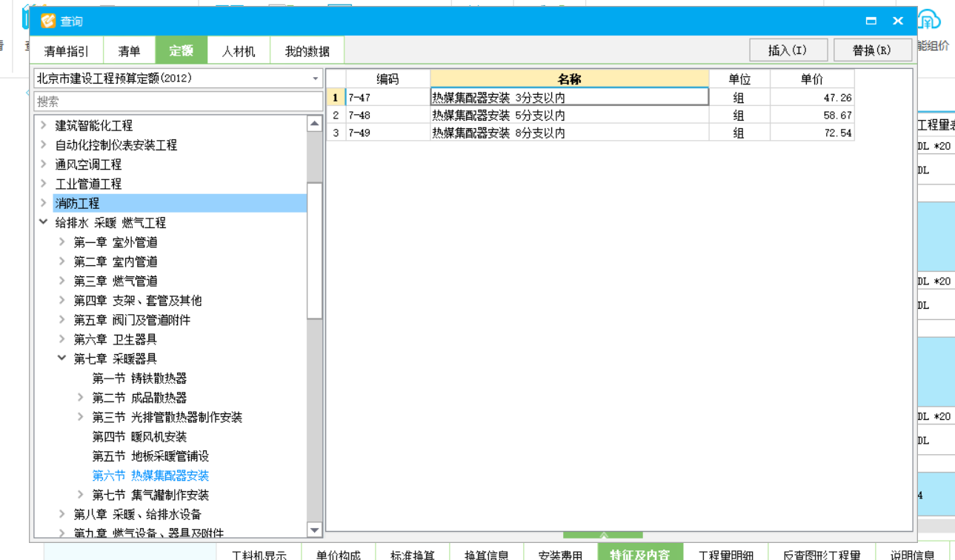Select 第六节 热媒集配器安装

click(x=150, y=476)
